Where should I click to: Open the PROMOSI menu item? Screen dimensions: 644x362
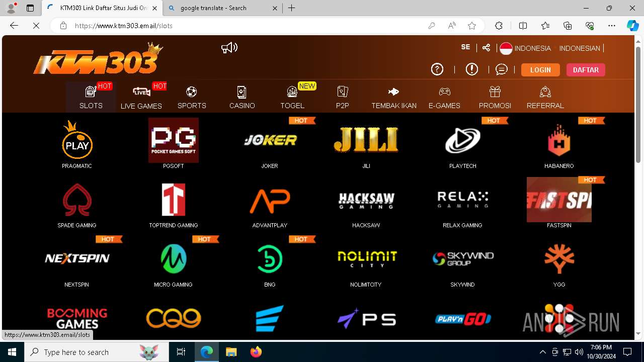[495, 97]
